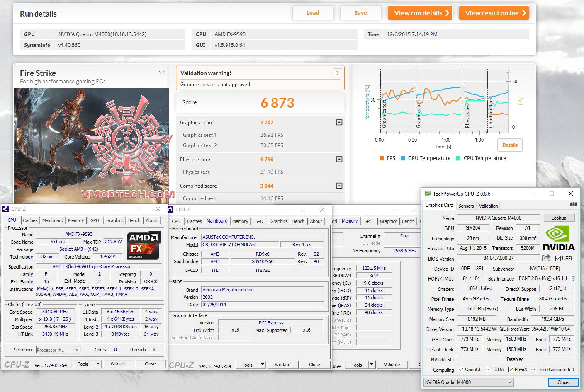Click the Fire Strike preview image
The height and width of the screenshot is (392, 584).
(91, 146)
